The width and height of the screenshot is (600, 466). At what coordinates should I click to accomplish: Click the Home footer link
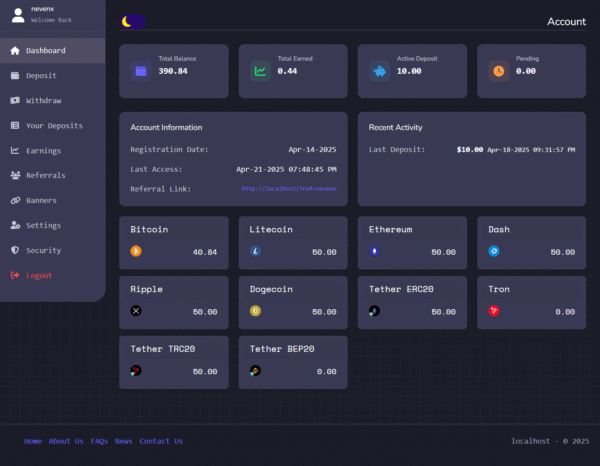[x=33, y=441]
